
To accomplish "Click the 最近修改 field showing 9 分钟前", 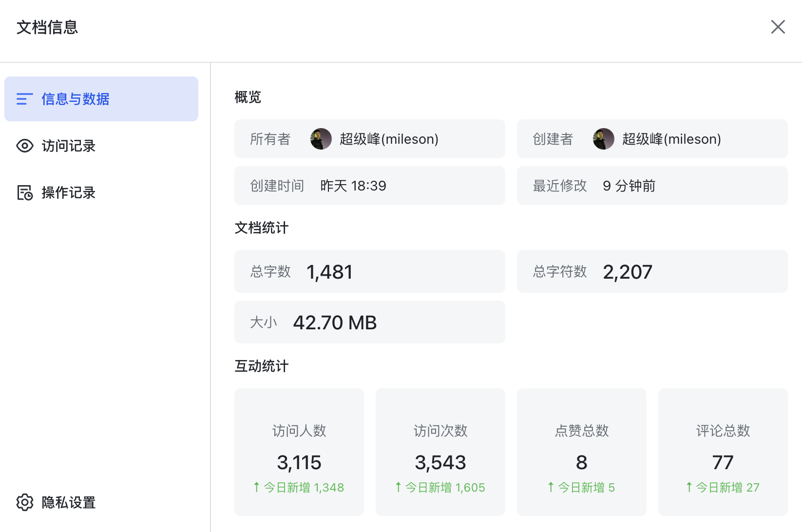I will [652, 186].
